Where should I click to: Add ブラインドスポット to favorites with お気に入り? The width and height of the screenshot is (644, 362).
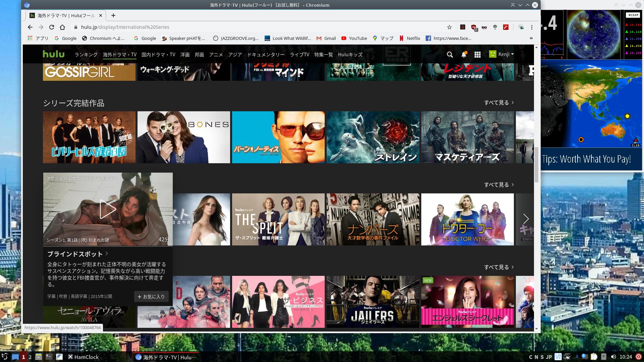(x=151, y=297)
